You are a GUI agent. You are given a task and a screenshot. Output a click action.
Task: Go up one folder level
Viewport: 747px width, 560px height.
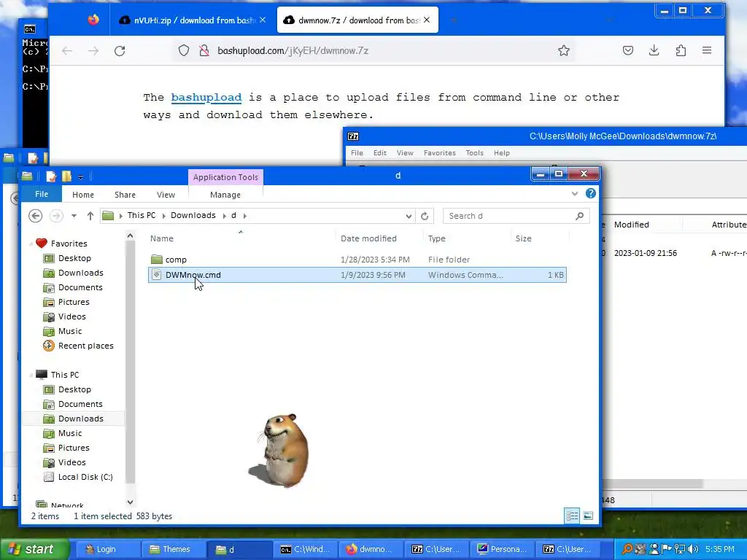pos(90,216)
